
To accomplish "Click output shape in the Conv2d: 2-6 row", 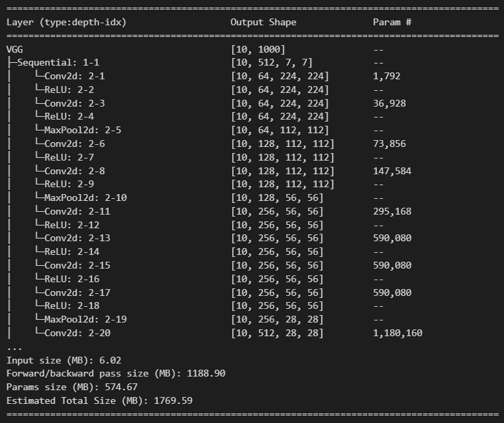I will point(283,144).
